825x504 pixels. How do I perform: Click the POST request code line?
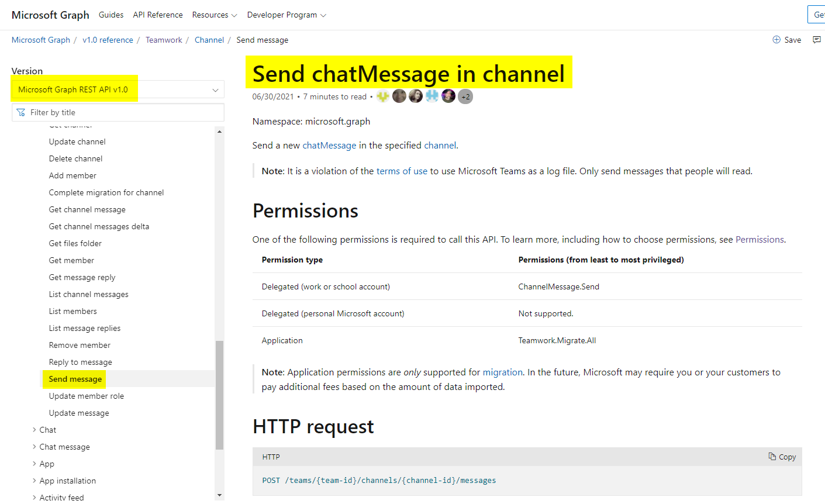379,481
